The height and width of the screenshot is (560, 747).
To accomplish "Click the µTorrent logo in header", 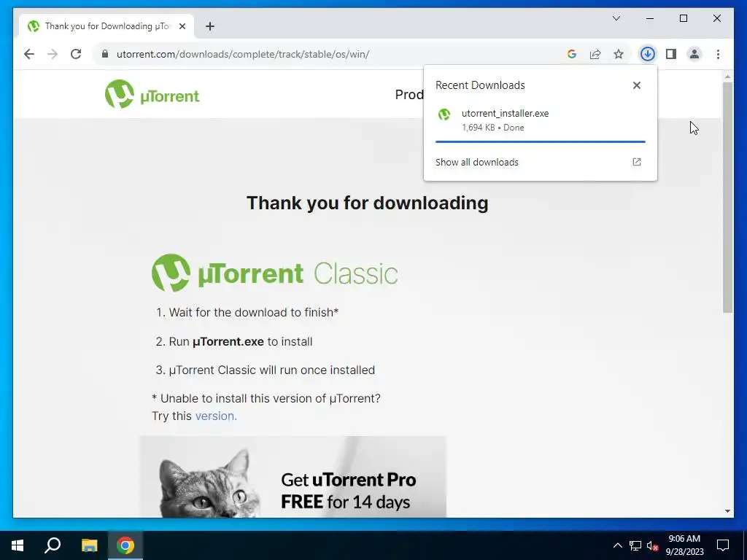I will (152, 94).
